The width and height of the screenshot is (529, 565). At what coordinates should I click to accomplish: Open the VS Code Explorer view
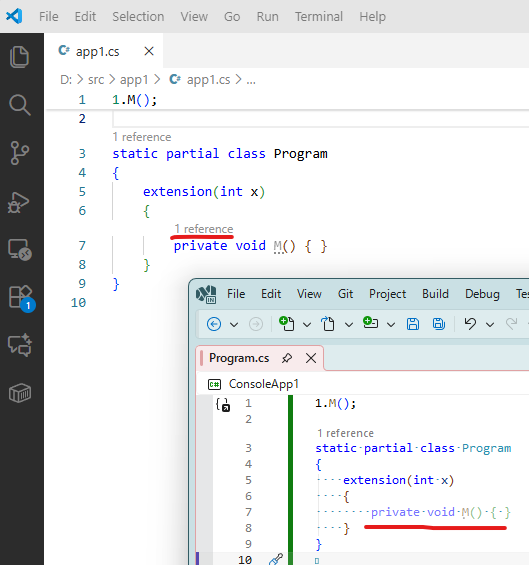(19, 57)
